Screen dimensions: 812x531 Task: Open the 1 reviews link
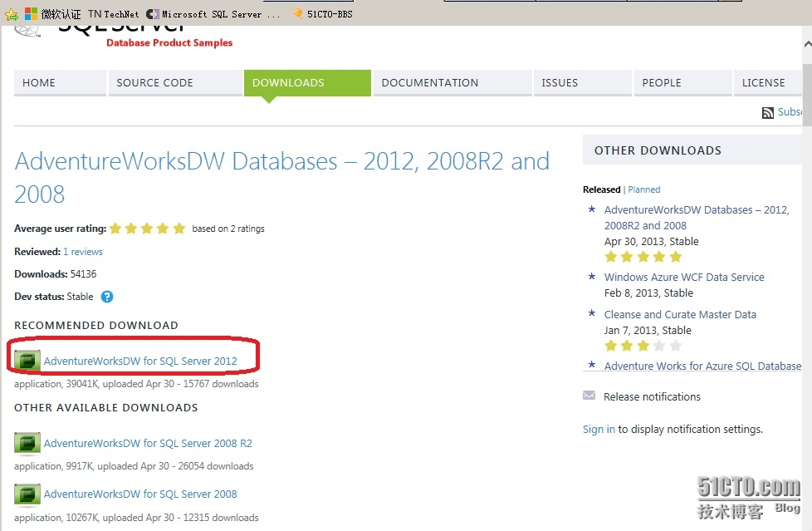pyautogui.click(x=83, y=252)
